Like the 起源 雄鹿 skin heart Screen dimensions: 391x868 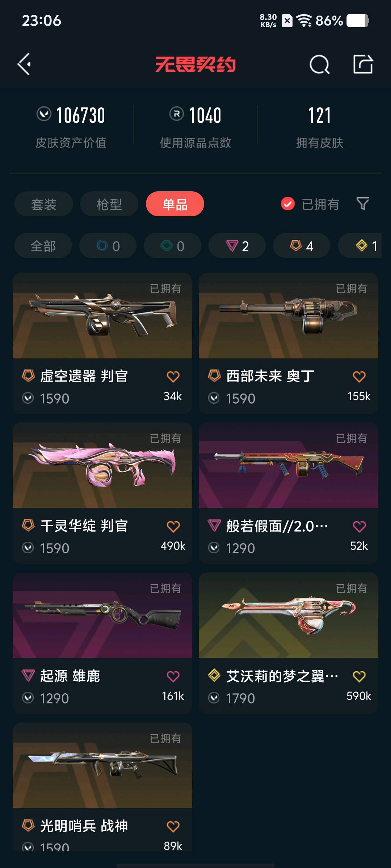pyautogui.click(x=173, y=676)
